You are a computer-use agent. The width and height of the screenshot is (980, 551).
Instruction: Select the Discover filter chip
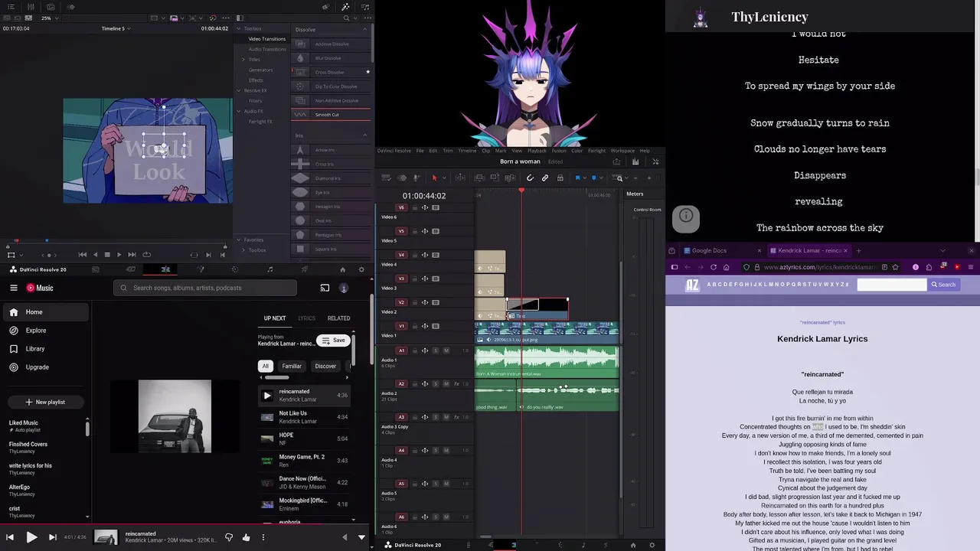325,366
